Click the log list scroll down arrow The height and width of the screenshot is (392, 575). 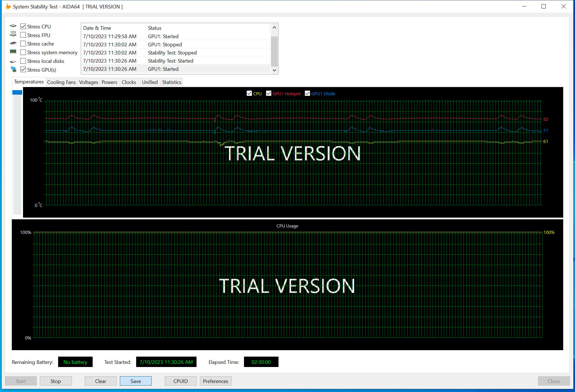(x=274, y=70)
